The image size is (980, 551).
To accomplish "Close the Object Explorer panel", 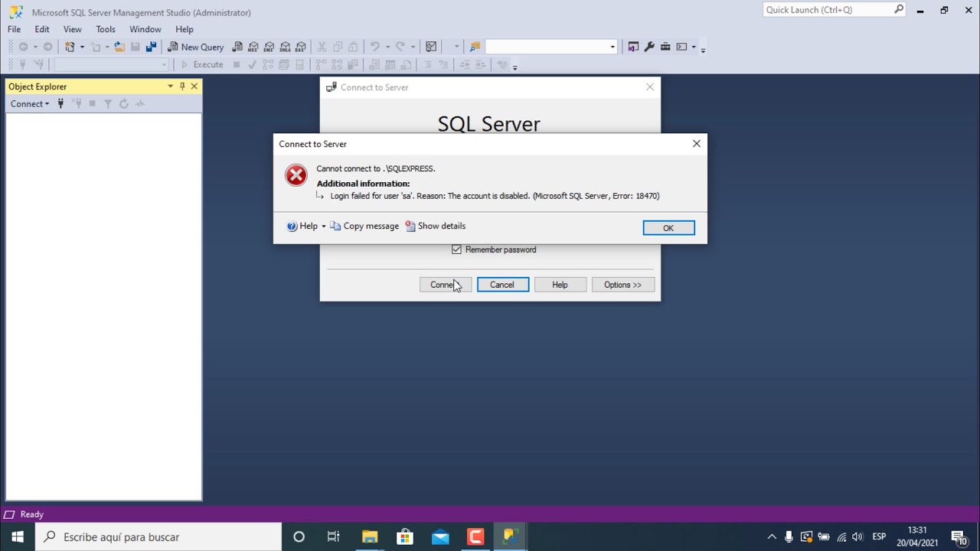I will coord(194,86).
